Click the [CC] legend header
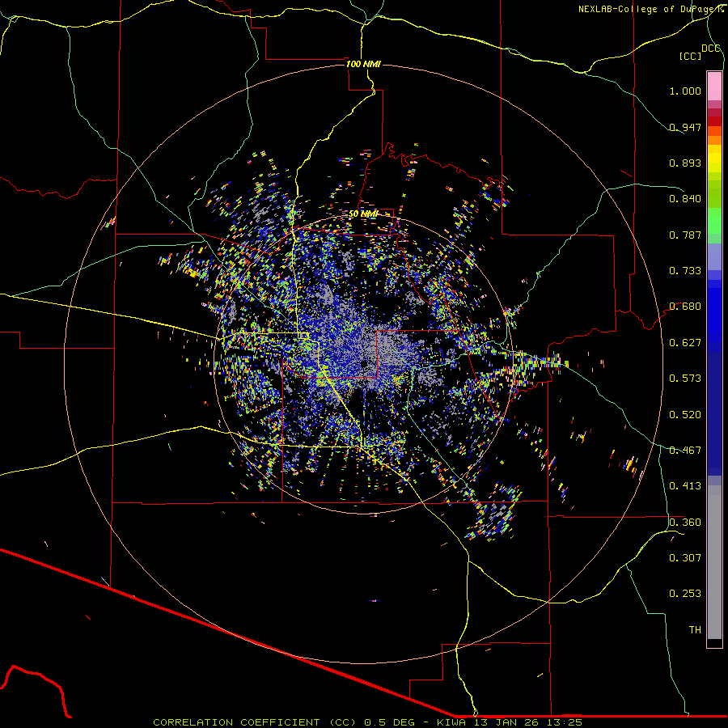The height and width of the screenshot is (728, 728). click(x=690, y=56)
